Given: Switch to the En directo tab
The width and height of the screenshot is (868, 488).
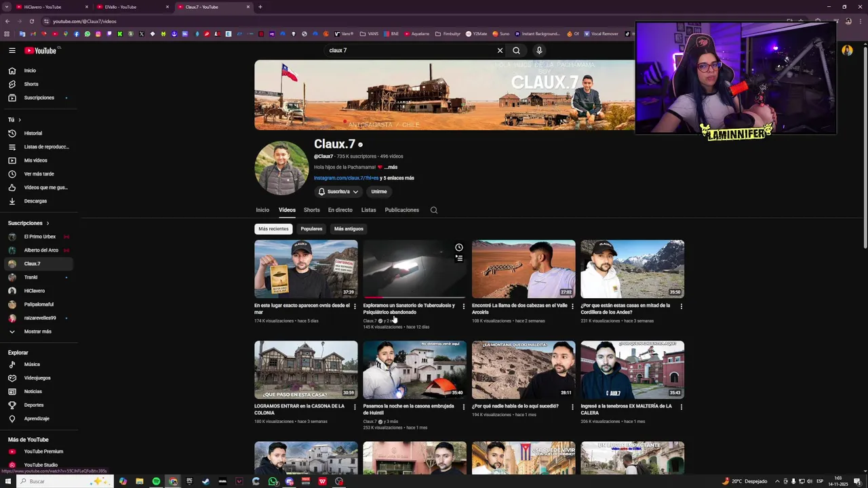Looking at the screenshot, I should click(340, 210).
